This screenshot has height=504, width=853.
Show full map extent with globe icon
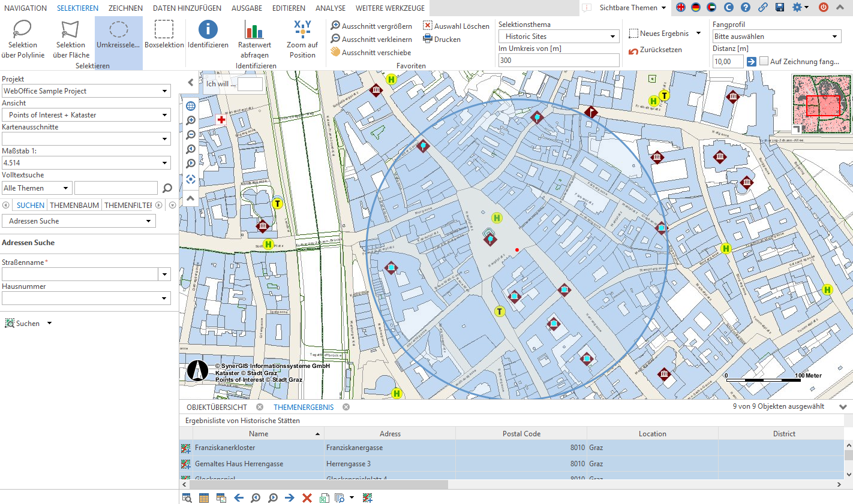point(191,106)
